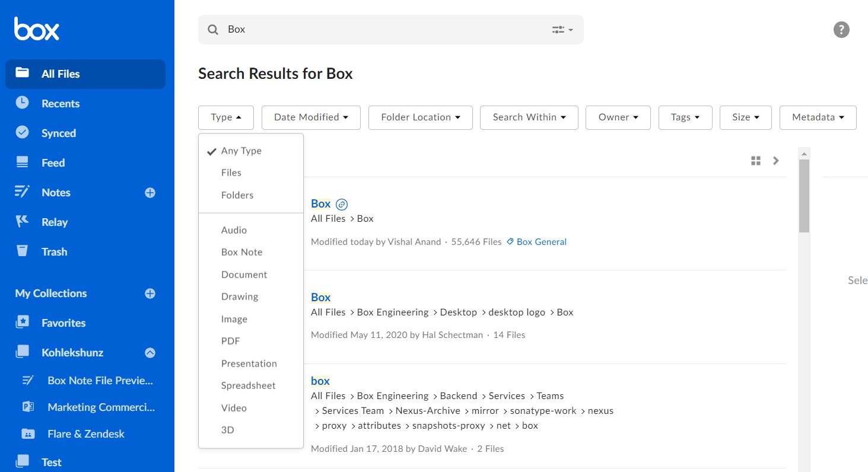This screenshot has height=472, width=868.
Task: Open the Date Modified filter dropdown
Action: [x=310, y=117]
